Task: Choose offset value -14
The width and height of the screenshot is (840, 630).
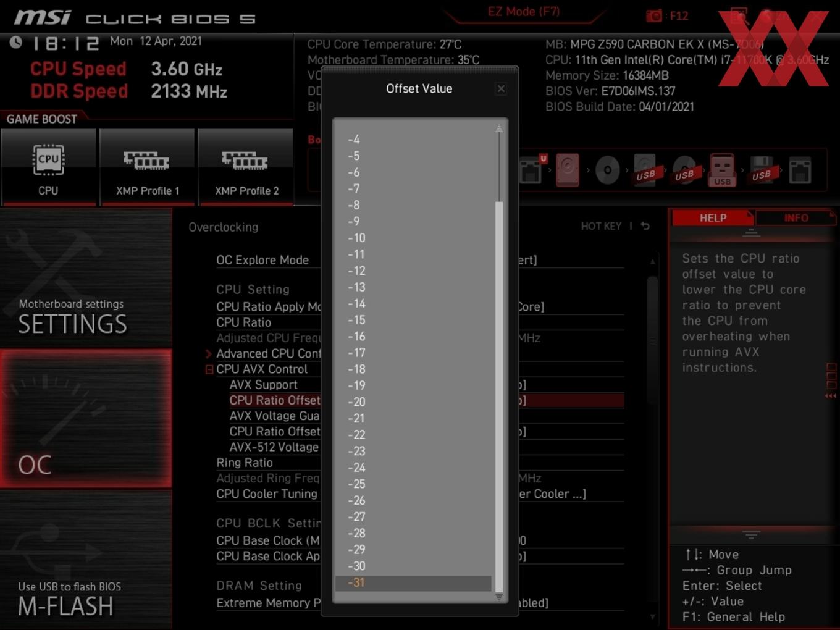Action: point(413,303)
